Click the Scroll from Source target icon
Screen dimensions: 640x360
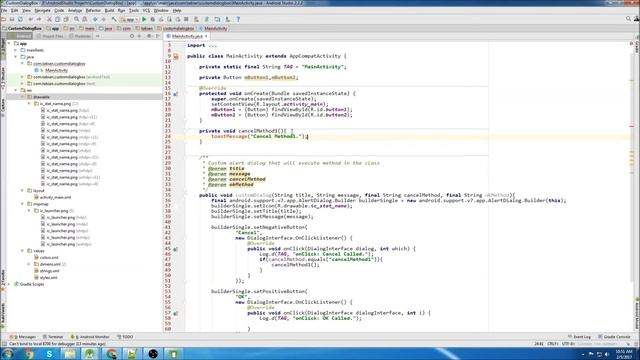click(x=132, y=36)
